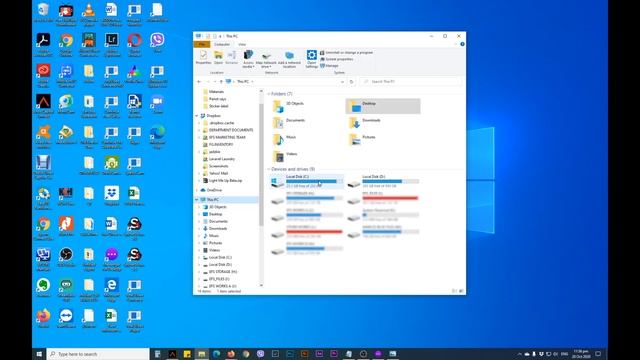Open the Adobe Creative Cloud desktop icon
640x360 pixels.
click(43, 75)
